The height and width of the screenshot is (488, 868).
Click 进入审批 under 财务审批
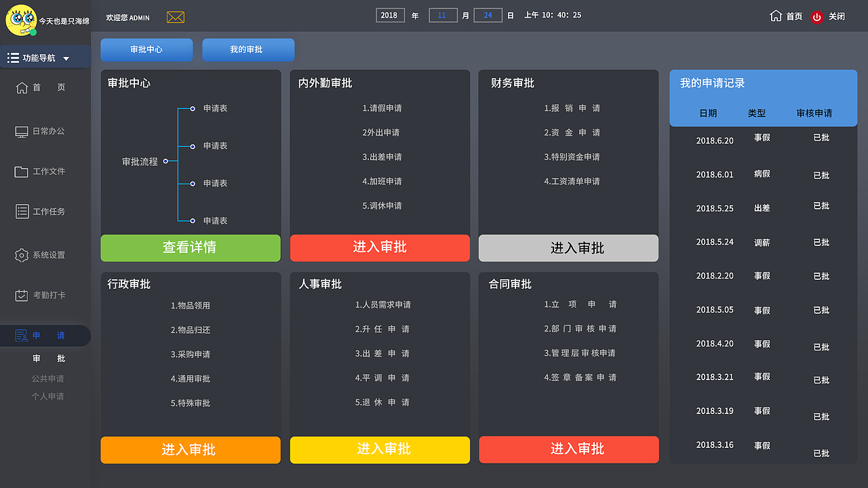(x=568, y=248)
